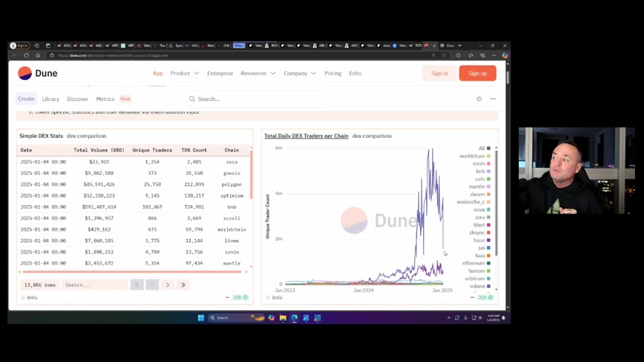Viewport: 644px width, 362px height.
Task: Expand the Company dropdown menu
Action: click(x=300, y=73)
